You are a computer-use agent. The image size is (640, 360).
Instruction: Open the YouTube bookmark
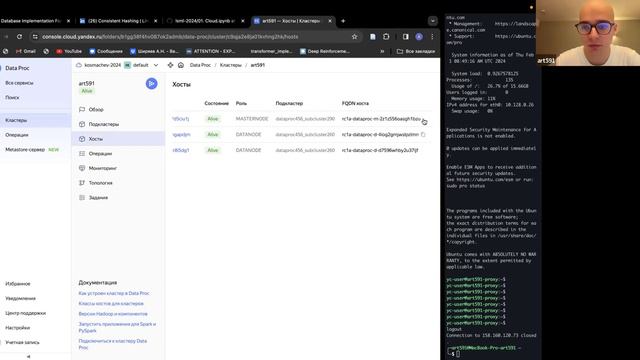69,51
